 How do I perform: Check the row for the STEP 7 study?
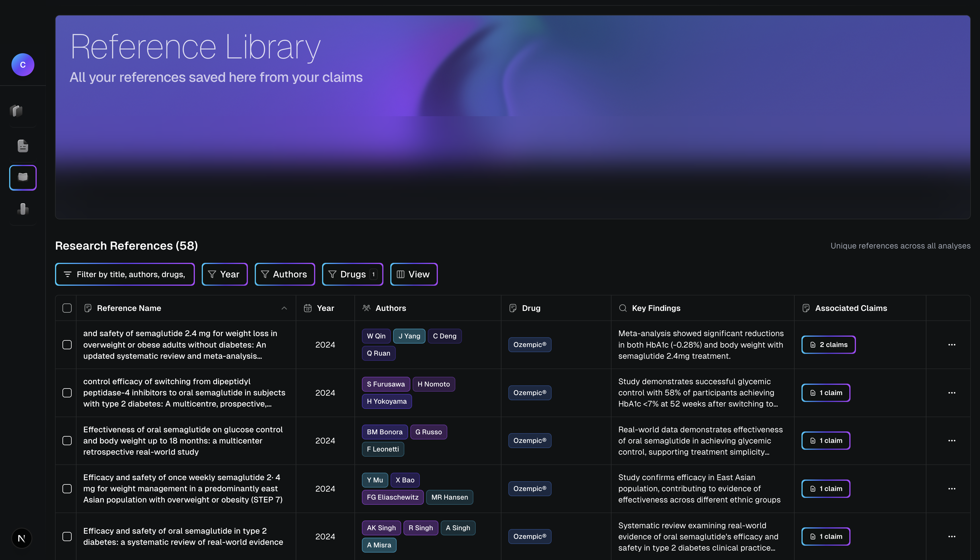click(x=67, y=488)
